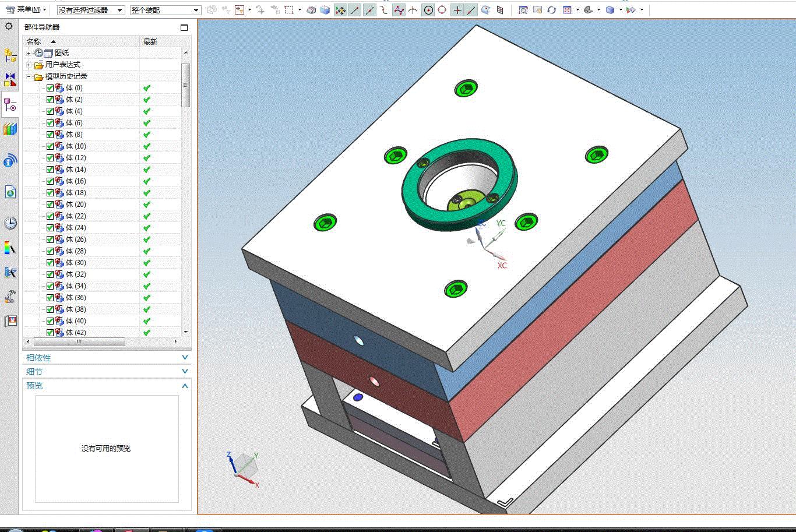The height and width of the screenshot is (532, 796).
Task: Uncheck the 体 (0) body checkbox
Action: pos(50,88)
